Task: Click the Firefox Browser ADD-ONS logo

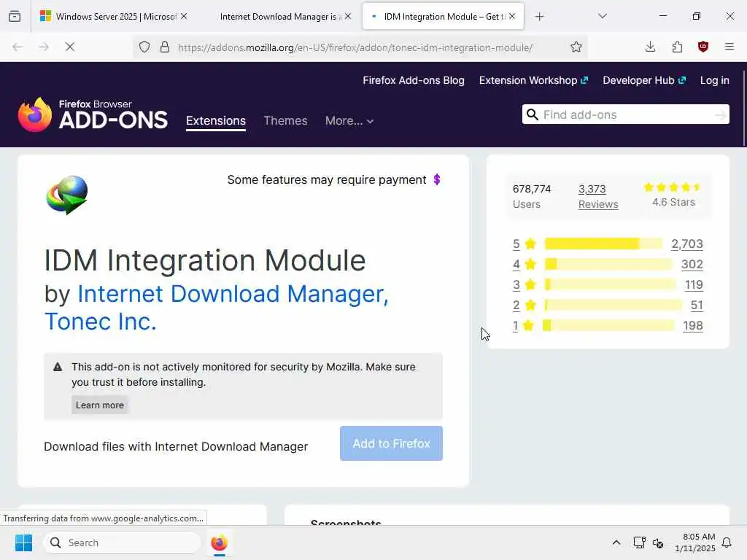Action: click(x=93, y=114)
